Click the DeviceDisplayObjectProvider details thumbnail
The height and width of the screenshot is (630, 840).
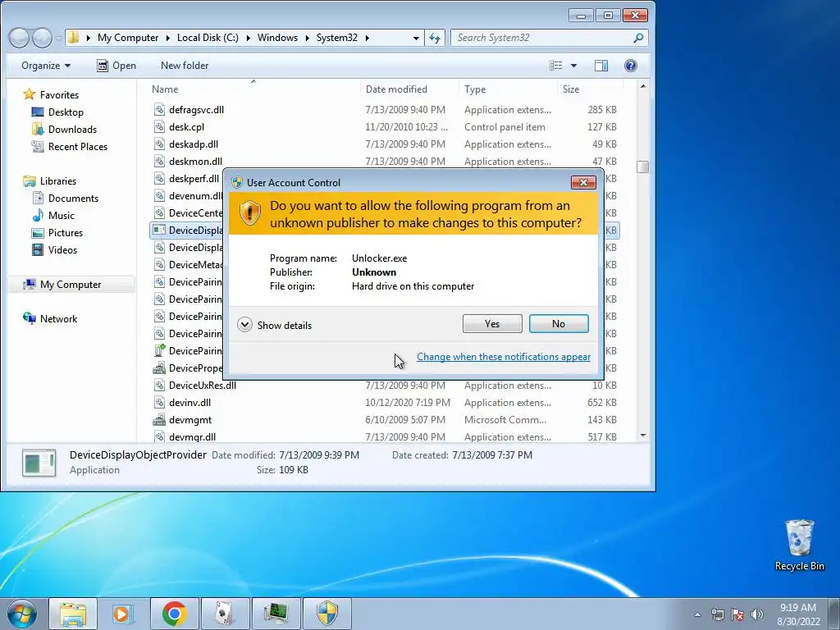coord(39,463)
